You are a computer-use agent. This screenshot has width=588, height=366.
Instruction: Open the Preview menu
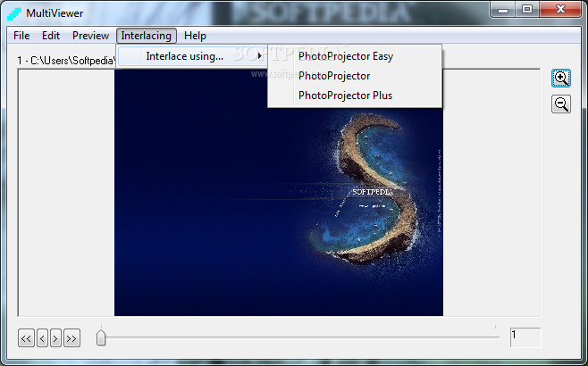pos(91,36)
